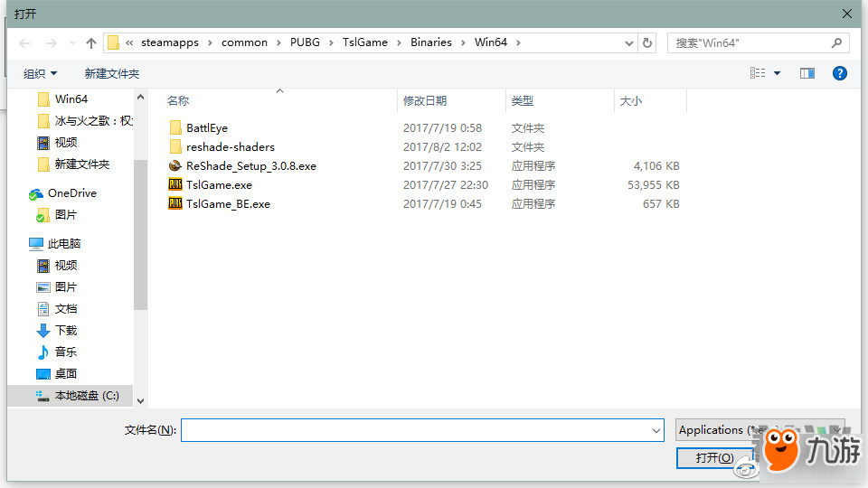Click the navigation pane scrollbar thumb
This screenshot has height=488, width=868.
(141, 235)
